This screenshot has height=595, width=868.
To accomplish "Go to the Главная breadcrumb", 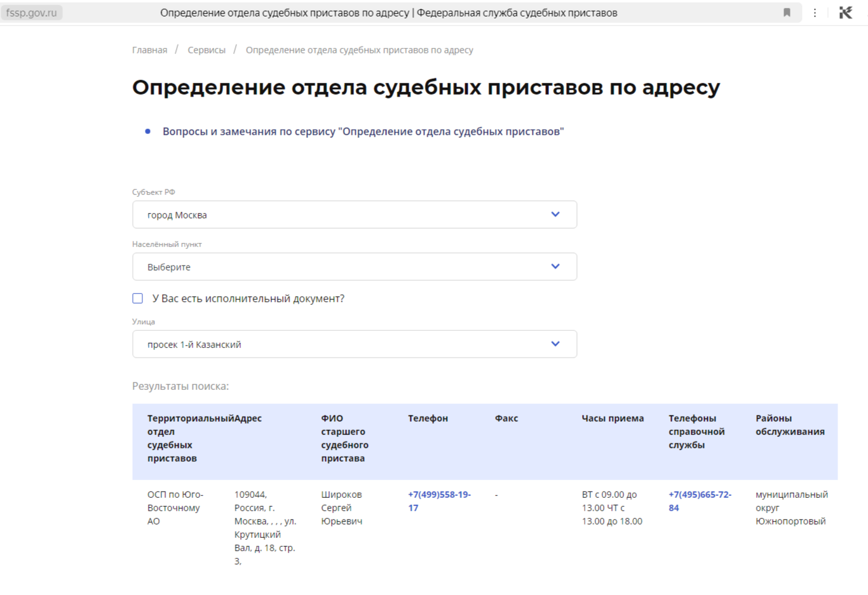I will click(150, 50).
